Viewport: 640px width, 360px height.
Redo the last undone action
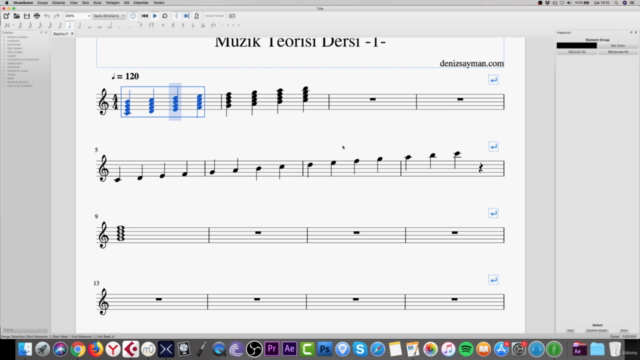click(x=57, y=16)
